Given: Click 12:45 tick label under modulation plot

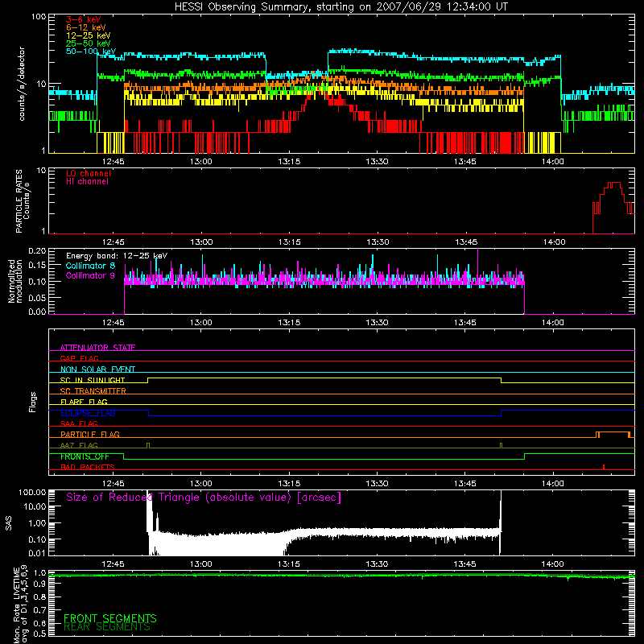Looking at the screenshot, I should (113, 323).
